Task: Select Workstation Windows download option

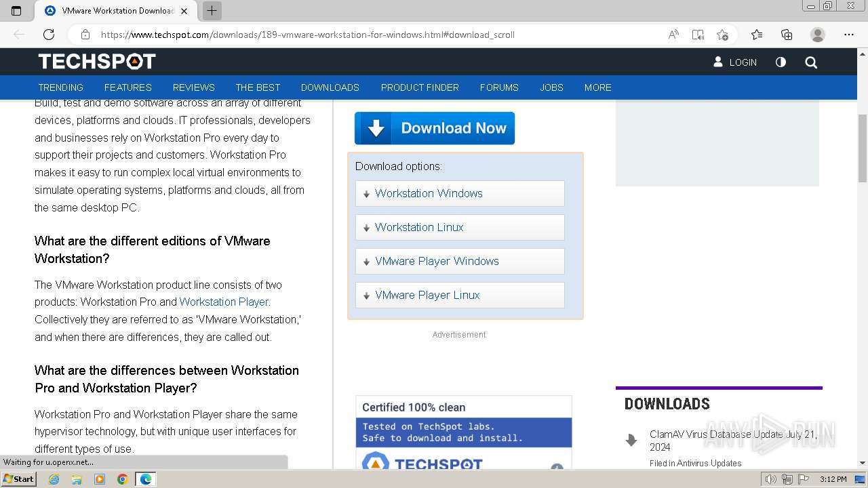Action: 460,193
